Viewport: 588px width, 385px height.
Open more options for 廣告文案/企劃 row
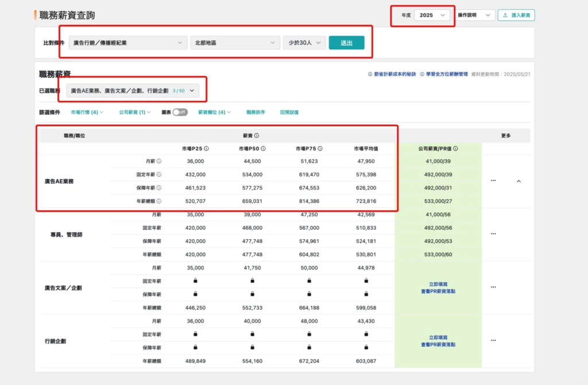[493, 287]
